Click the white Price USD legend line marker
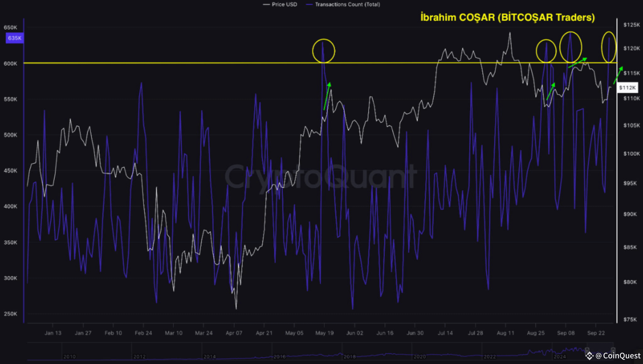This screenshot has width=643, height=364. [267, 4]
